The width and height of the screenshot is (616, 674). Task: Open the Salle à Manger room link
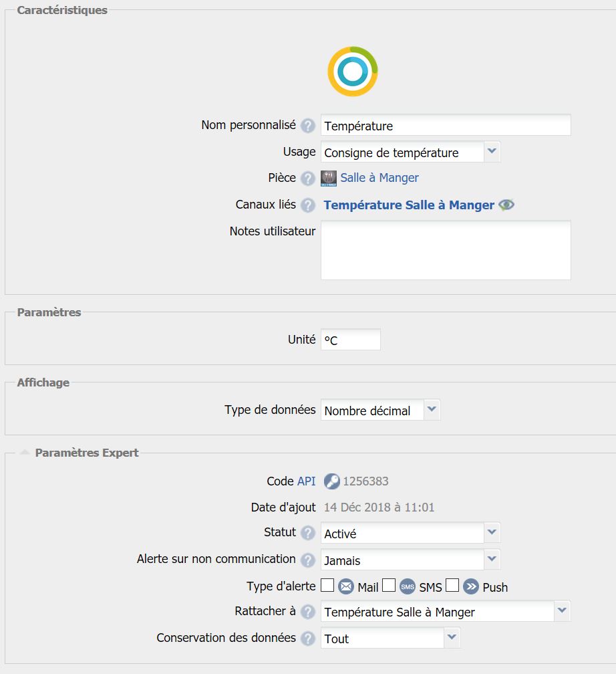(379, 178)
